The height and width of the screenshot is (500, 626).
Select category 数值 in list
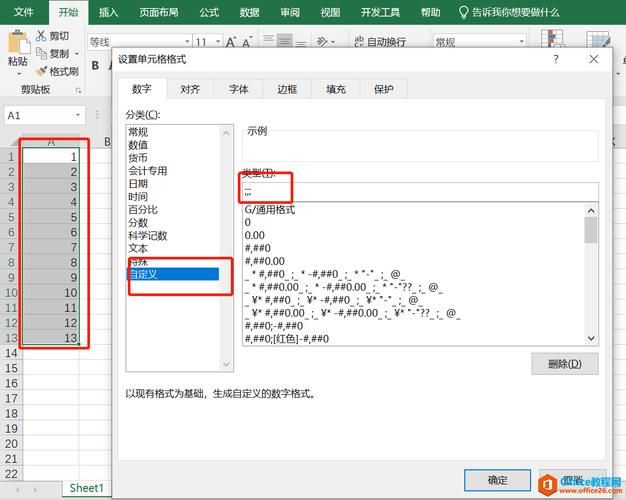click(x=138, y=145)
